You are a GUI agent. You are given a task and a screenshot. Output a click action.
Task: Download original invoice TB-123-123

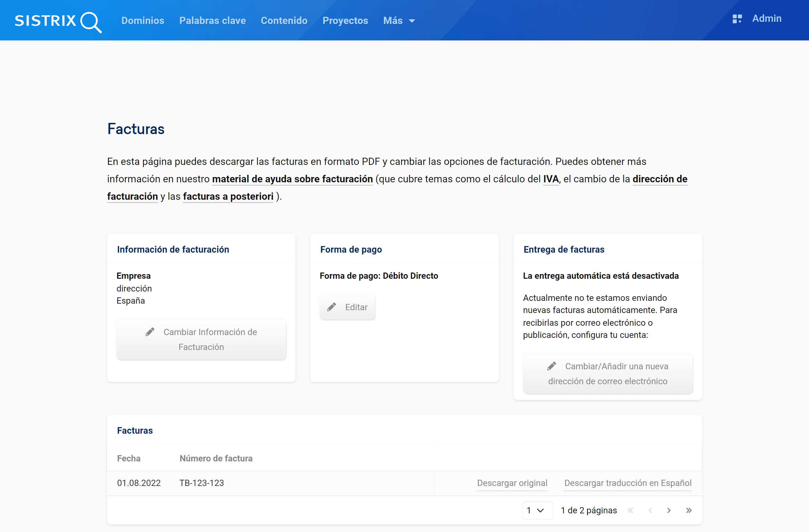[x=512, y=483]
